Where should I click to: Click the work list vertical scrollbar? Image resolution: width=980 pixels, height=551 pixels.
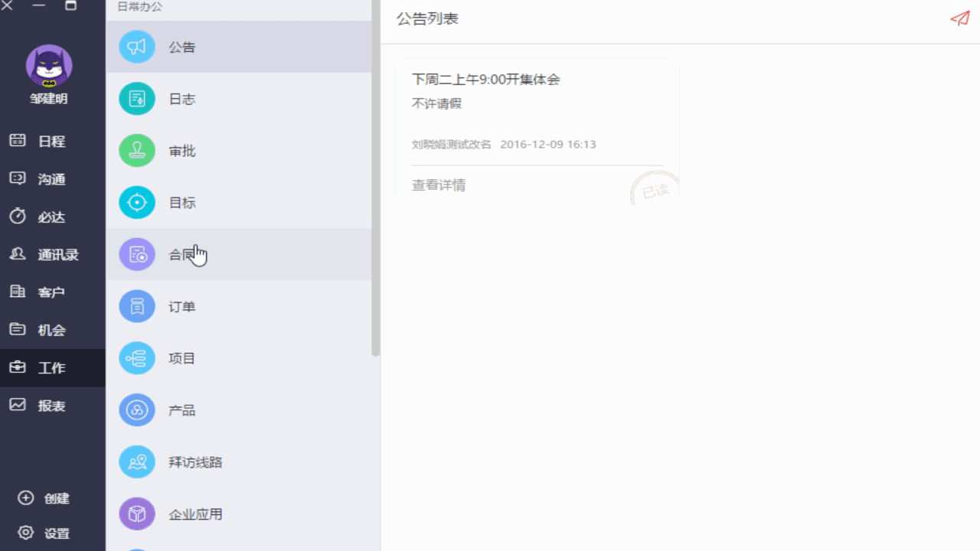point(375,178)
